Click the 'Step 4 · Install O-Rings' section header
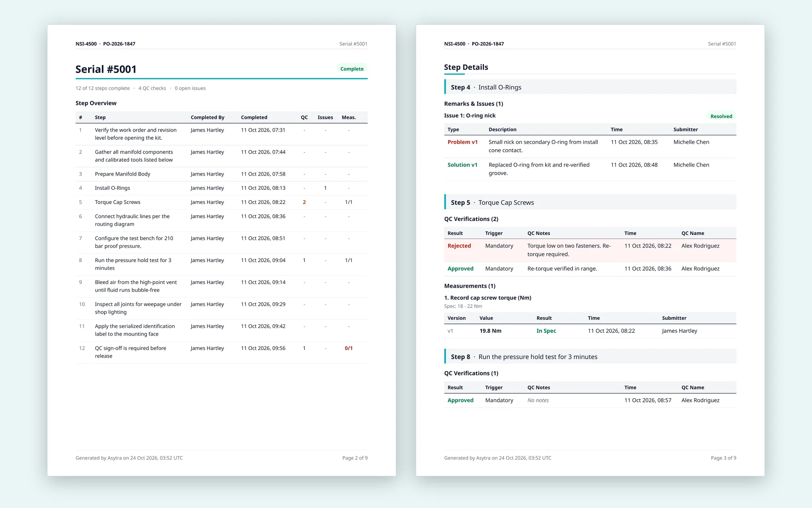Image resolution: width=812 pixels, height=508 pixels. pyautogui.click(x=590, y=87)
